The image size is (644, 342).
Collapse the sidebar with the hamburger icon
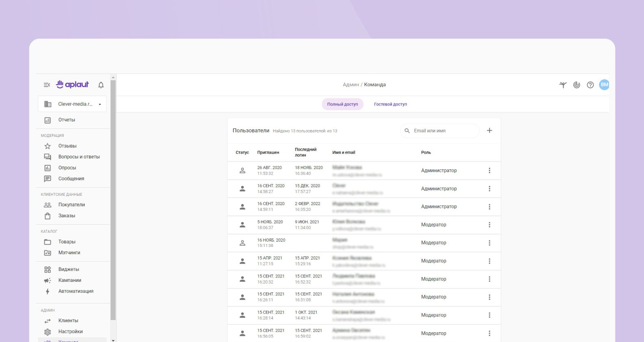[47, 85]
